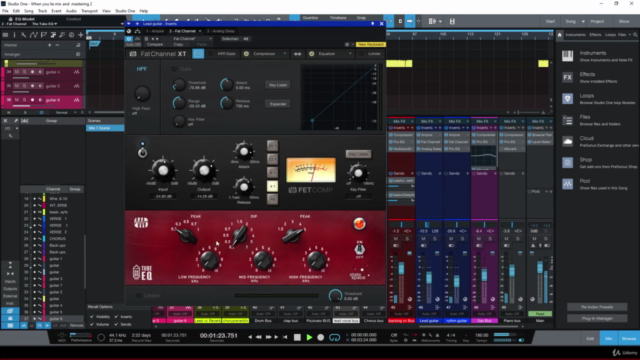Open the Cloud browser icon
Viewport: 640px width, 360px height.
(x=567, y=141)
